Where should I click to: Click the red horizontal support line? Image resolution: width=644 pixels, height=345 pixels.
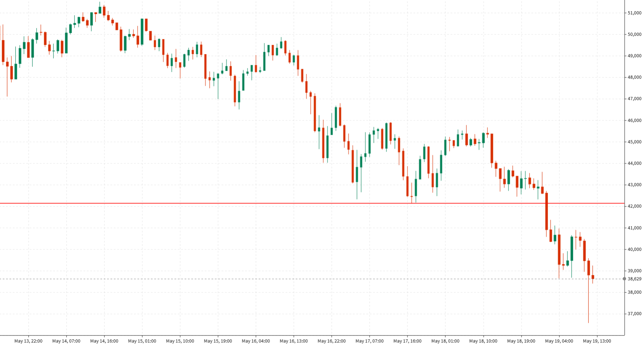point(312,203)
